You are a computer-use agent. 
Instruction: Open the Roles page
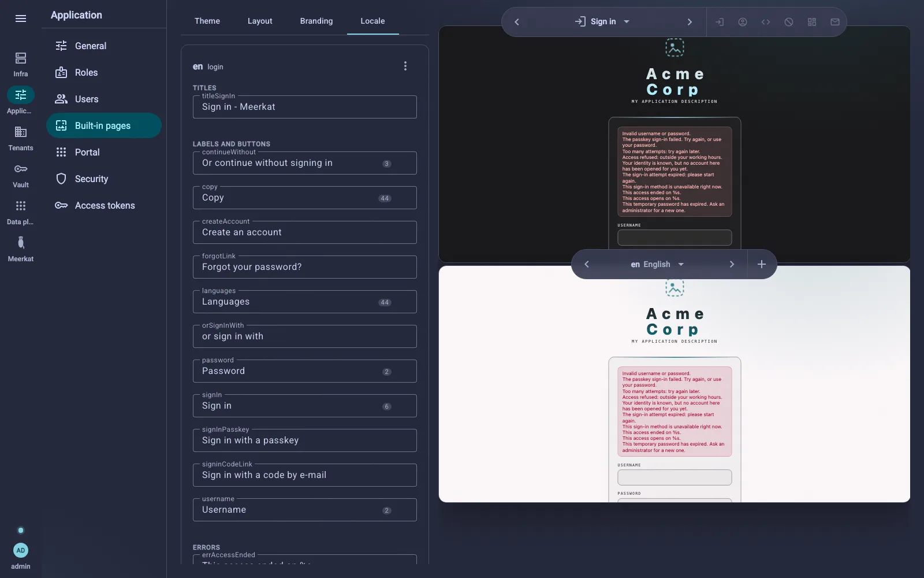tap(104, 72)
